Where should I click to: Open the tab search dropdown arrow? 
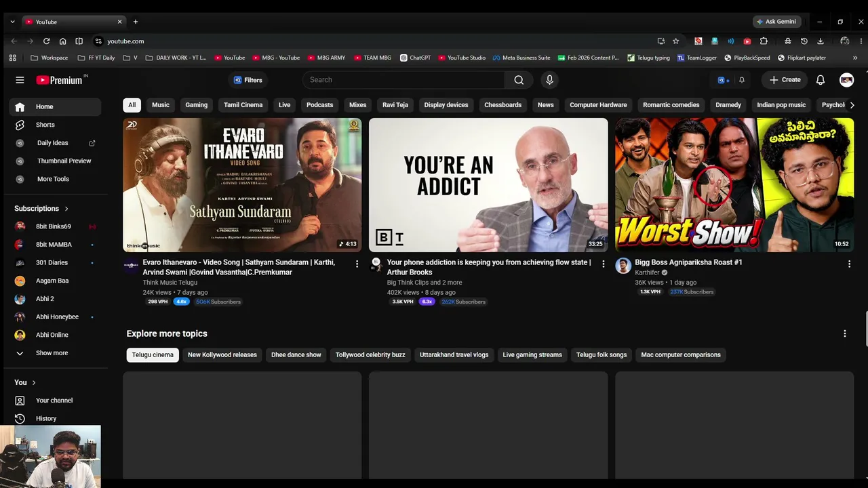point(12,22)
